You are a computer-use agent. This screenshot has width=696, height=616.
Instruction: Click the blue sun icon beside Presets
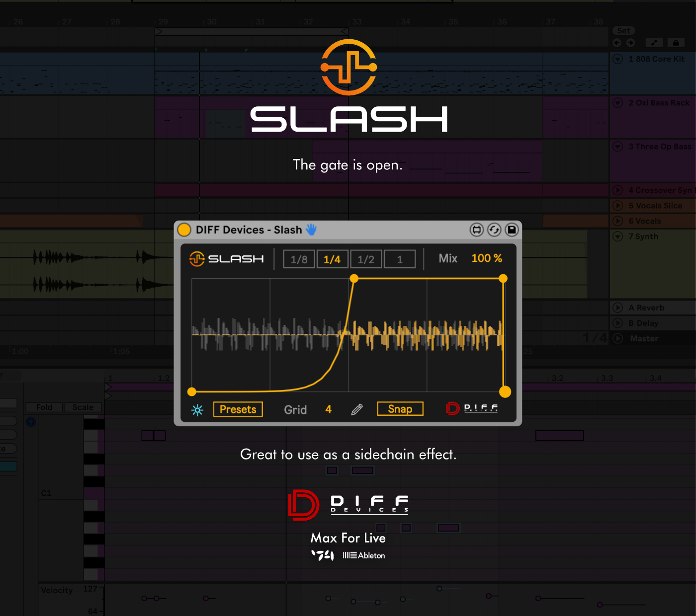coord(197,410)
